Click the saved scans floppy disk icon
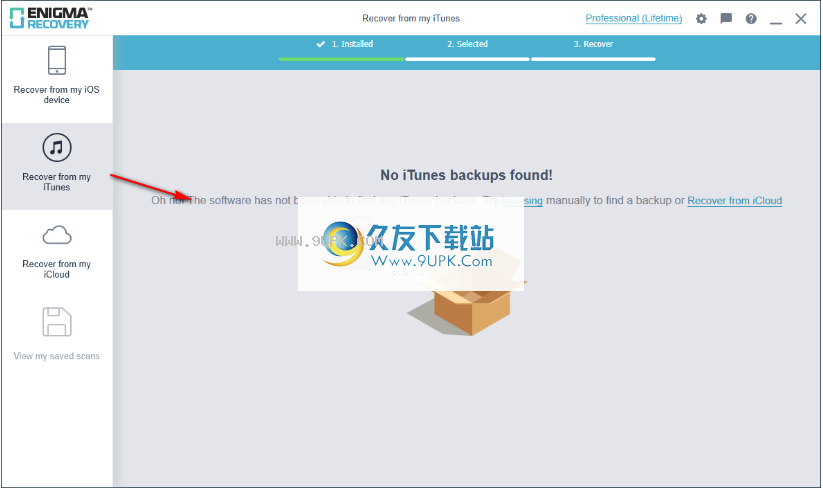This screenshot has width=823, height=488. click(x=57, y=322)
